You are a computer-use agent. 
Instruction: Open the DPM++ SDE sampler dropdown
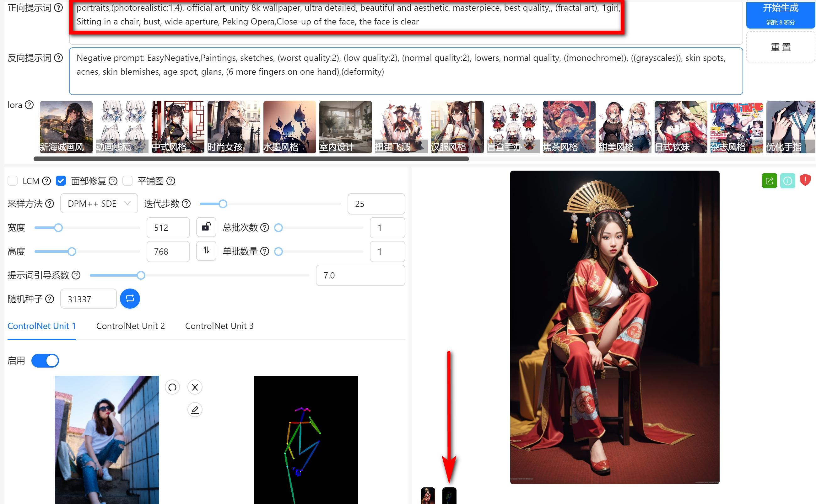pyautogui.click(x=99, y=203)
